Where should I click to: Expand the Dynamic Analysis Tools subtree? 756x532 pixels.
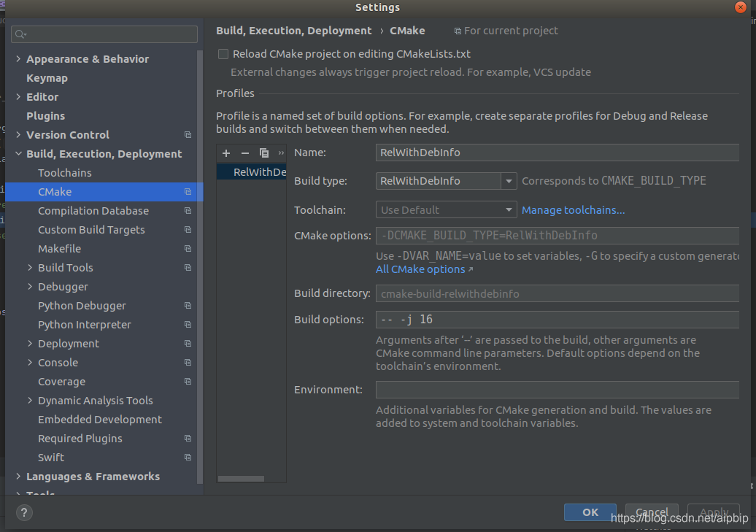[x=30, y=401]
